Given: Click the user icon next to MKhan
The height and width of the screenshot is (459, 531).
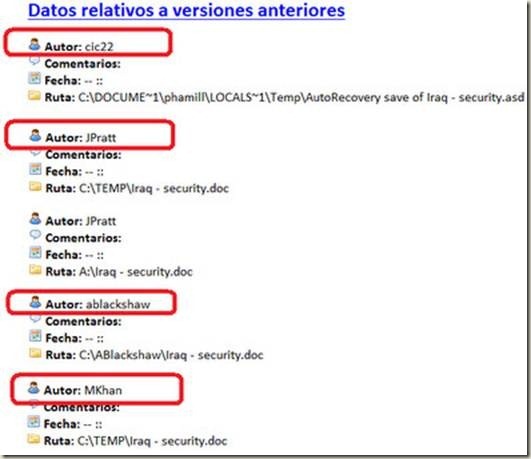Looking at the screenshot, I should tap(34, 388).
